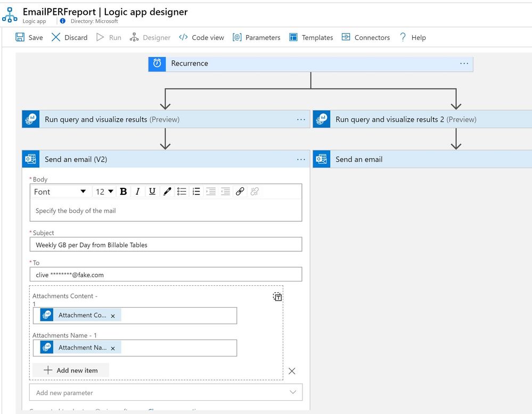Open the Templates gallery

pyautogui.click(x=311, y=37)
